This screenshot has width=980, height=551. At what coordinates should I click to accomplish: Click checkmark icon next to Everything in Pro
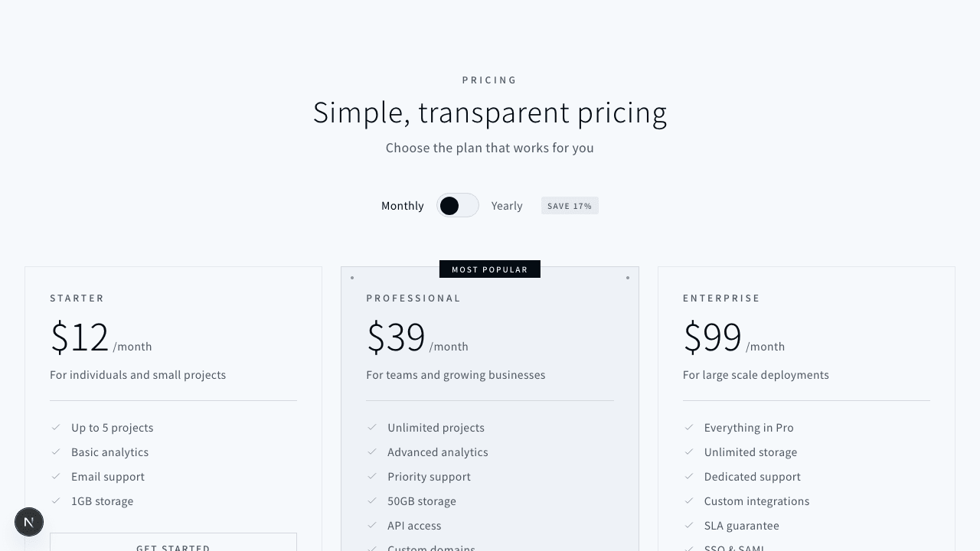pyautogui.click(x=689, y=428)
